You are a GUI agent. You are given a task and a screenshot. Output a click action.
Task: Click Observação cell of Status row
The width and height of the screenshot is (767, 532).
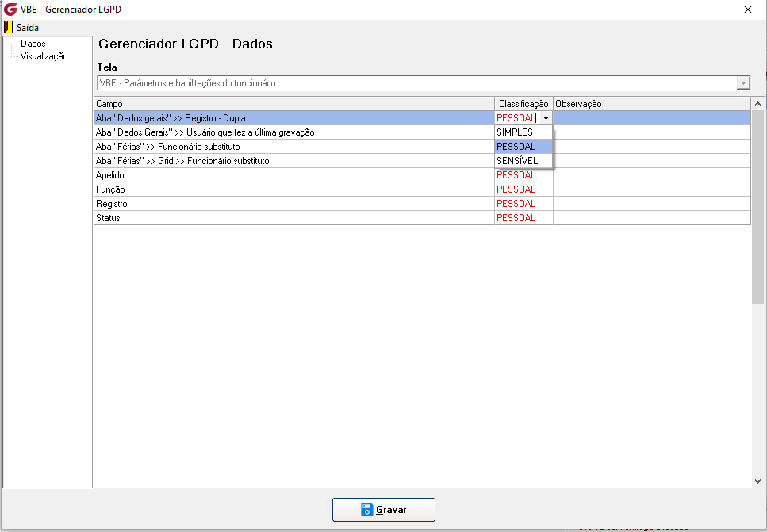tap(651, 217)
